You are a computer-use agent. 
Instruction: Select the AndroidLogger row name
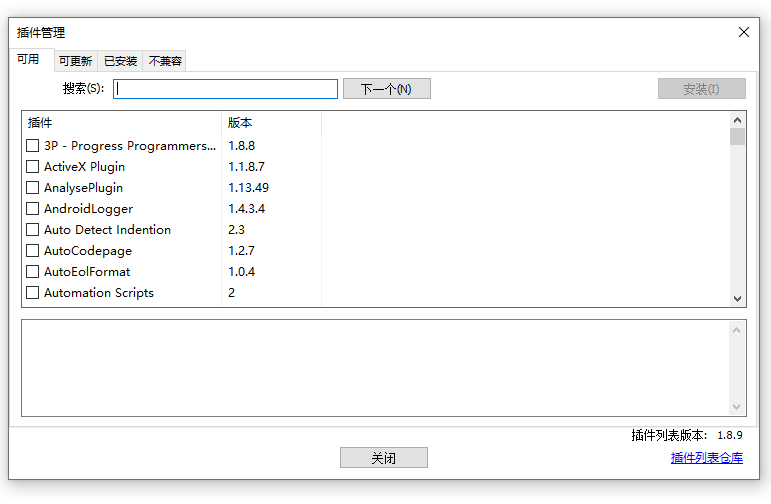click(89, 208)
